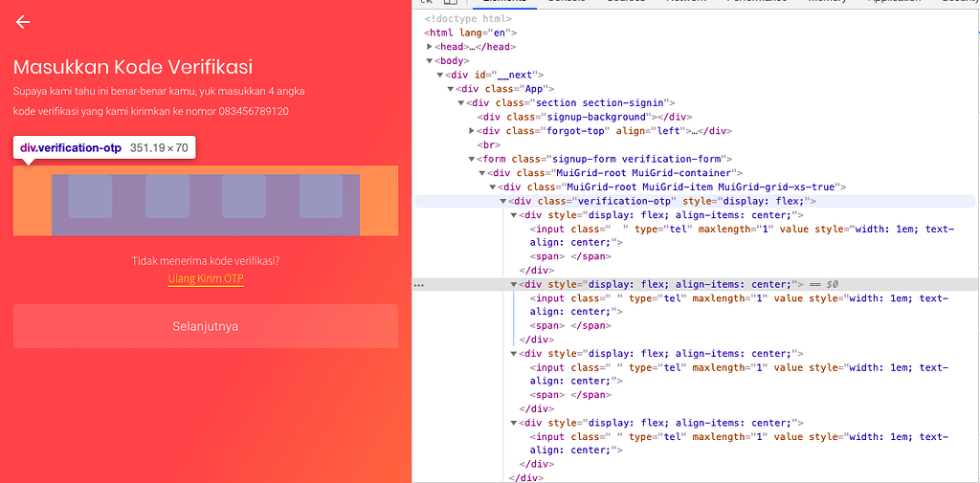
Task: Go back using the white arrow icon
Action: [x=23, y=23]
